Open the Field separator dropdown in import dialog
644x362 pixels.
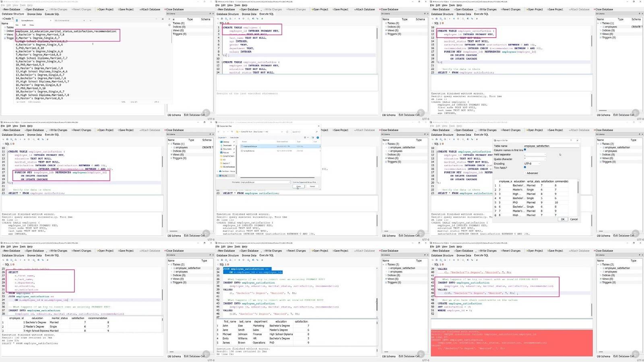tap(535, 155)
